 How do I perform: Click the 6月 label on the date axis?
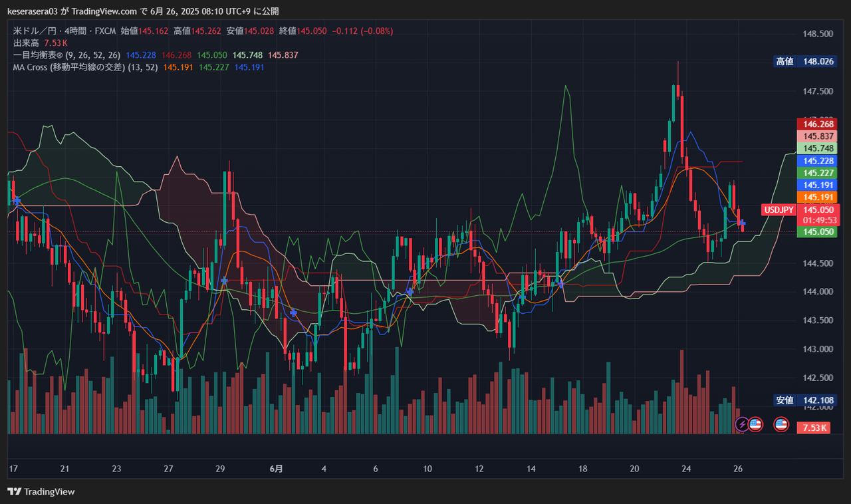pyautogui.click(x=277, y=469)
